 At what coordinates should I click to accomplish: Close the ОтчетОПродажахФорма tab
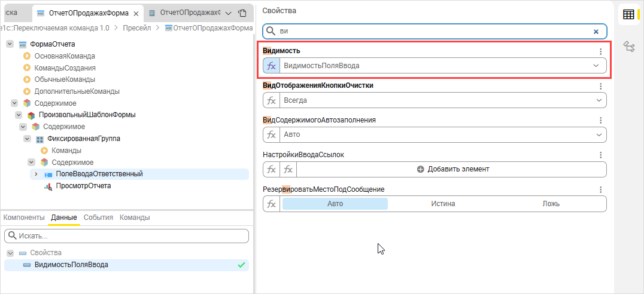[x=136, y=13]
